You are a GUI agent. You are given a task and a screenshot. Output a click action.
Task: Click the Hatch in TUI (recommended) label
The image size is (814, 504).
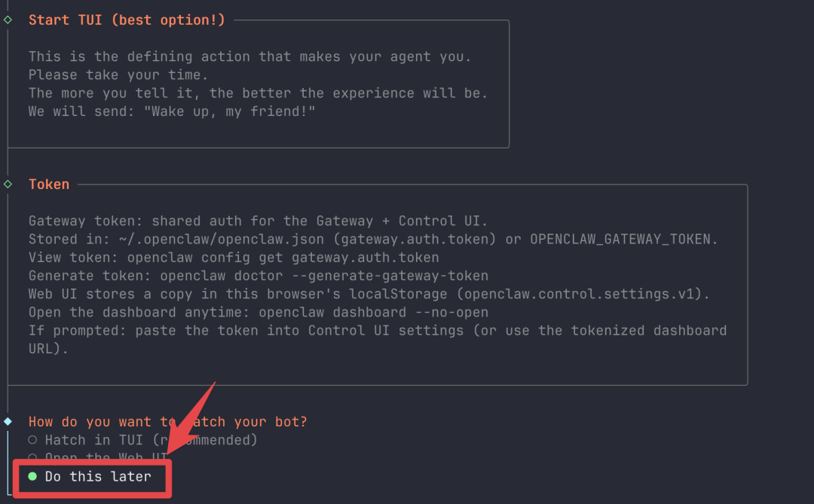click(x=151, y=440)
